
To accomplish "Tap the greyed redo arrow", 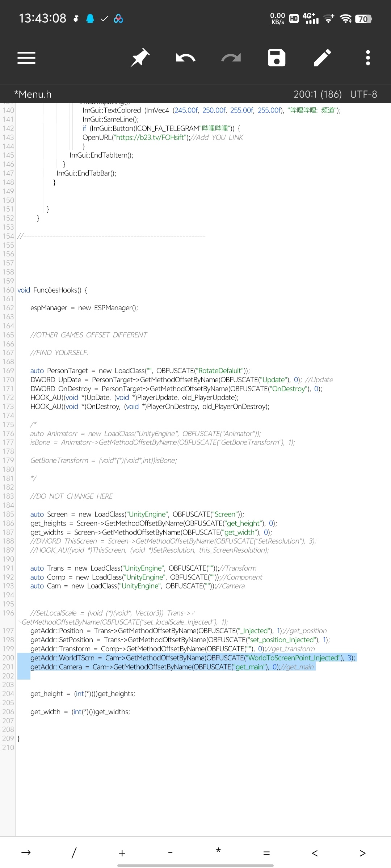I will [x=231, y=58].
